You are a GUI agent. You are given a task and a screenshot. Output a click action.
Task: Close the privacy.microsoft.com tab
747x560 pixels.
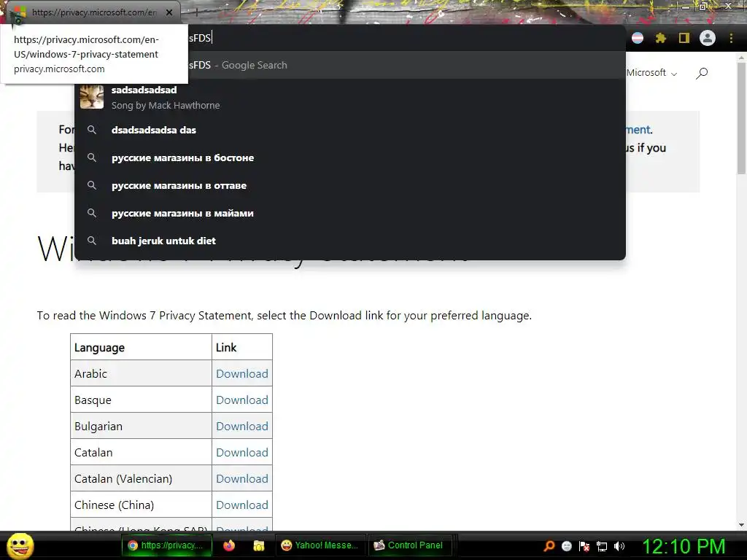pos(169,13)
